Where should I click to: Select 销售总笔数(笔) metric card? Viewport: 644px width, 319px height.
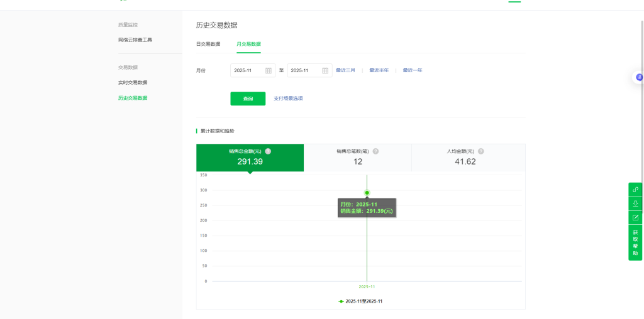tap(358, 158)
